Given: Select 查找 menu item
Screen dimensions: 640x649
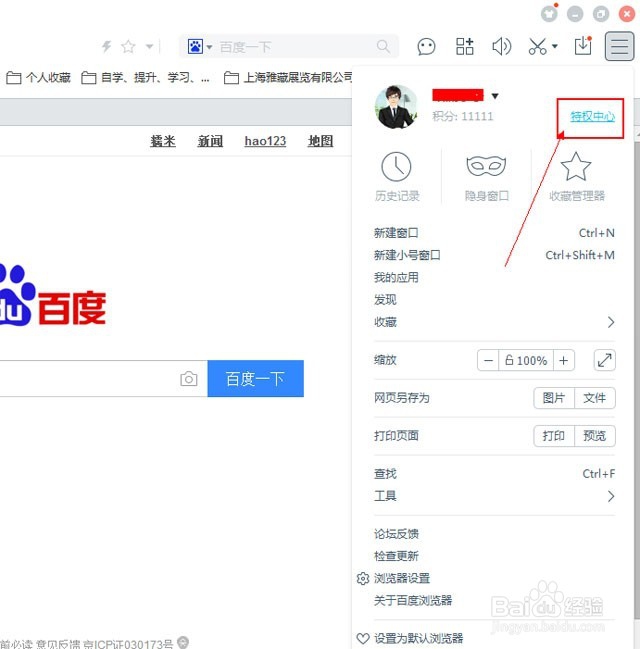Looking at the screenshot, I should (x=494, y=474).
